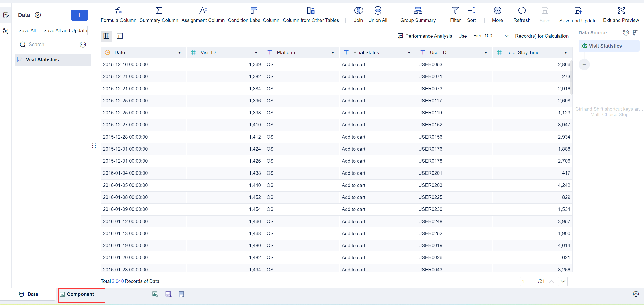Open the First 100 records dropdown

point(491,36)
